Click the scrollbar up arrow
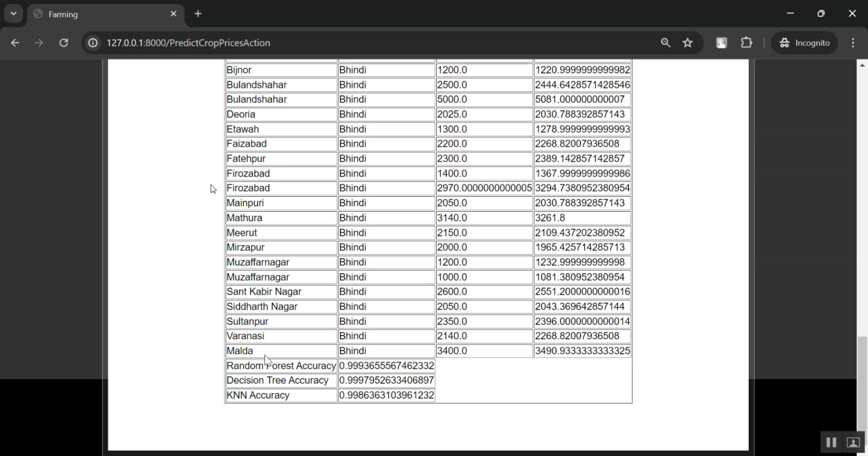This screenshot has height=456, width=868. tap(862, 65)
